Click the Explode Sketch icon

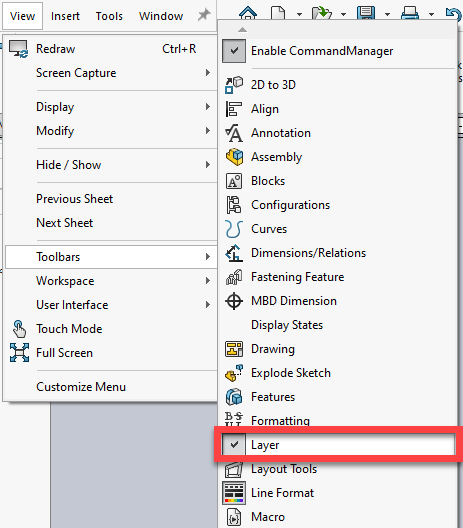234,373
